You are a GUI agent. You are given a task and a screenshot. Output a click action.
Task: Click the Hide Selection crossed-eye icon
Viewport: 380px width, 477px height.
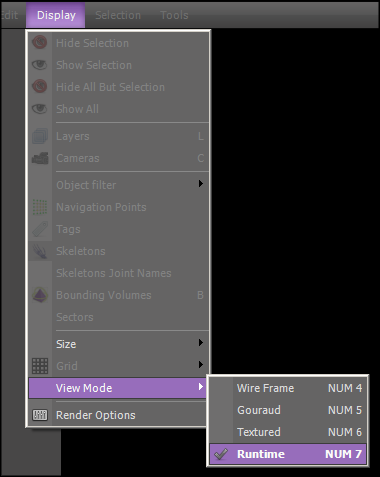(40, 43)
